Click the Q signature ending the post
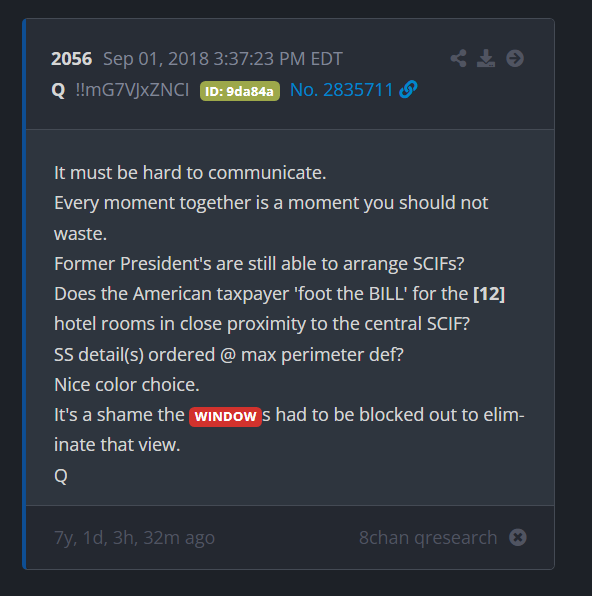 click(61, 476)
